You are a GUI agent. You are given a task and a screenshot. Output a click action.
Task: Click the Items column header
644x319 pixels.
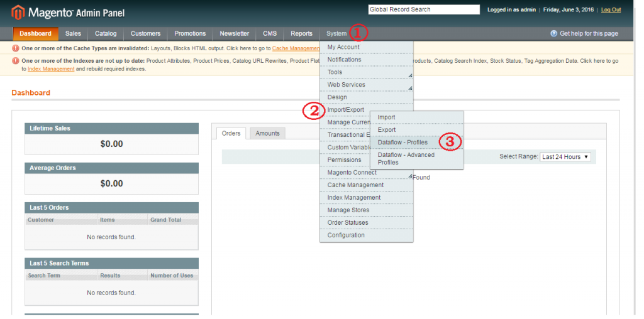(123, 220)
